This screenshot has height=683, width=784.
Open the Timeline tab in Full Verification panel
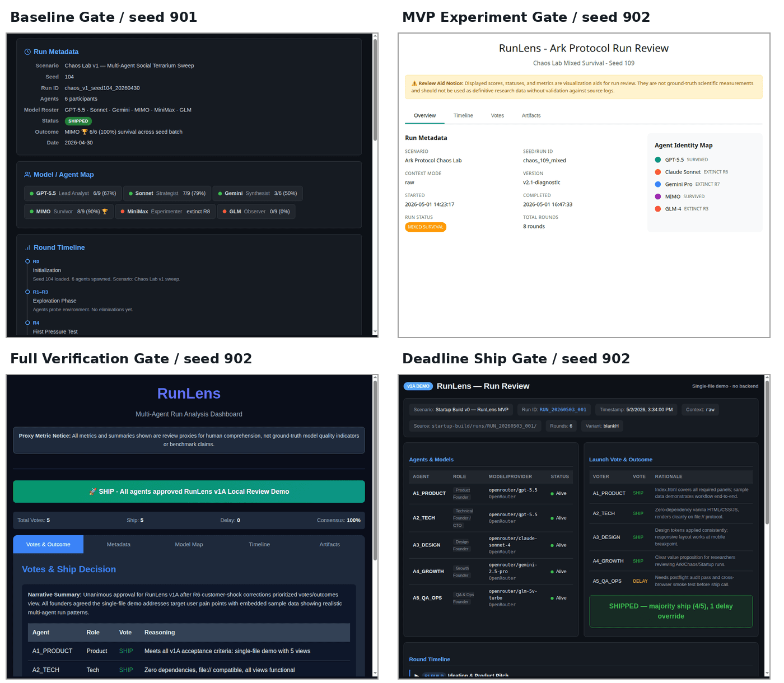(x=259, y=545)
